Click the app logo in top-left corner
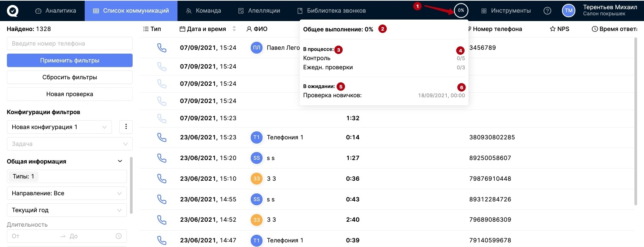Screen dimensions: 644x247 coord(13,11)
